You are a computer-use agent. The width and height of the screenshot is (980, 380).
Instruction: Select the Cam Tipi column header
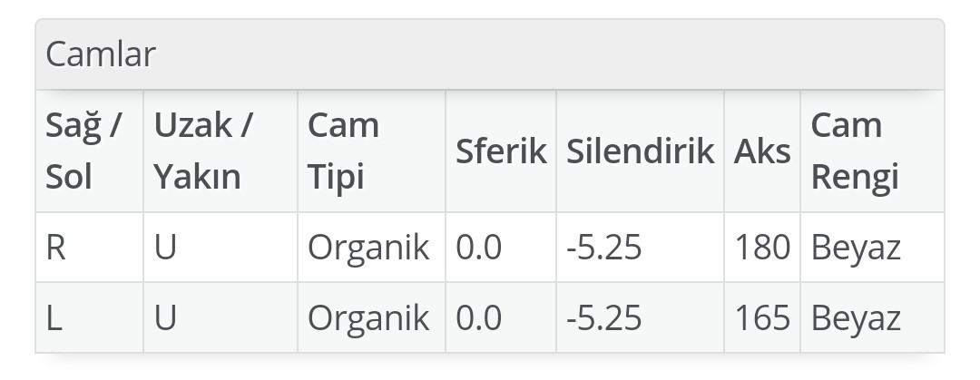pyautogui.click(x=343, y=151)
